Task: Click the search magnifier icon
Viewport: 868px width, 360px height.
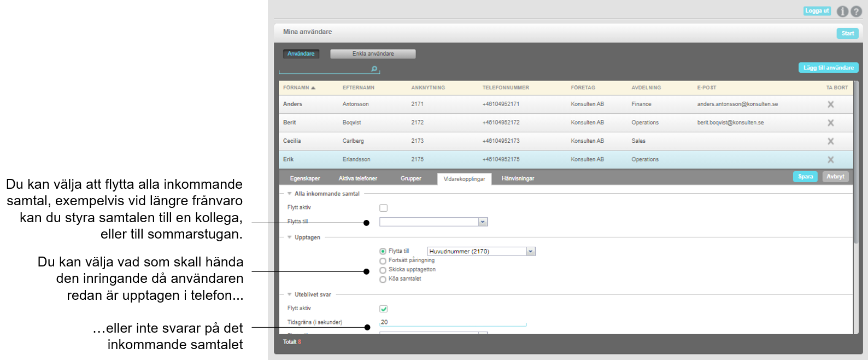Action: [x=374, y=69]
